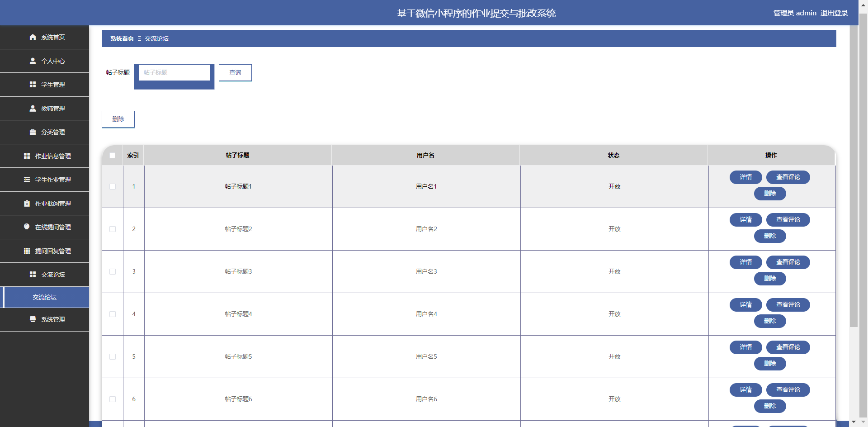
Task: Delete row 帖子标题1 using its 删除 button
Action: click(x=770, y=194)
